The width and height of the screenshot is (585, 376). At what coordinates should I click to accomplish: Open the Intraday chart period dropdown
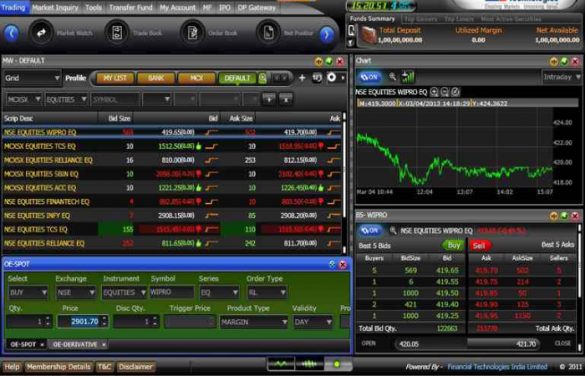pyautogui.click(x=561, y=77)
